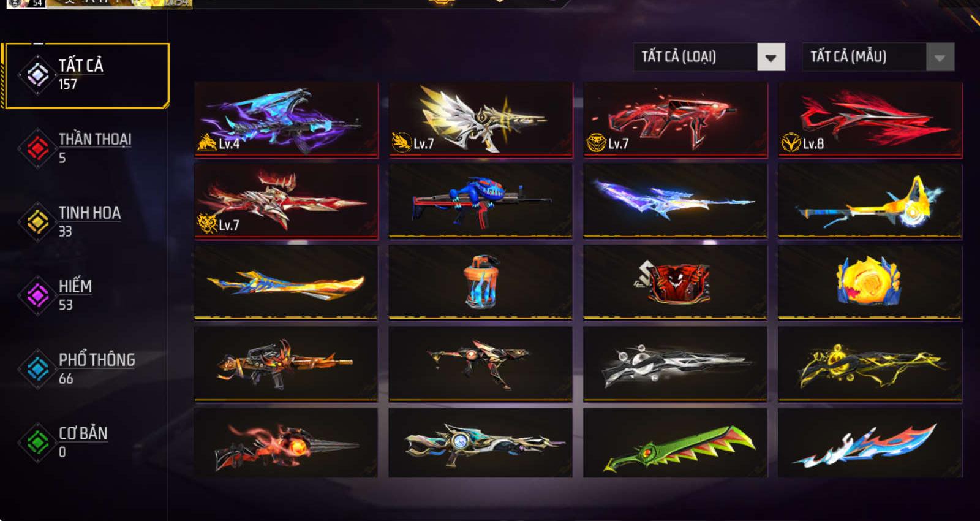Open the white-gold winged Lv.7 weapon skin
Screen dimensions: 980x521
pos(481,120)
